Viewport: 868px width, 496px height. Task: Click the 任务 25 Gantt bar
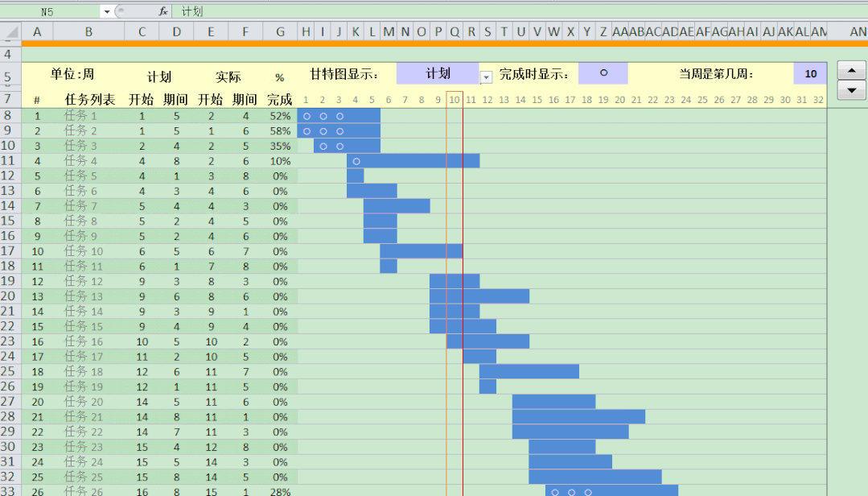click(595, 477)
